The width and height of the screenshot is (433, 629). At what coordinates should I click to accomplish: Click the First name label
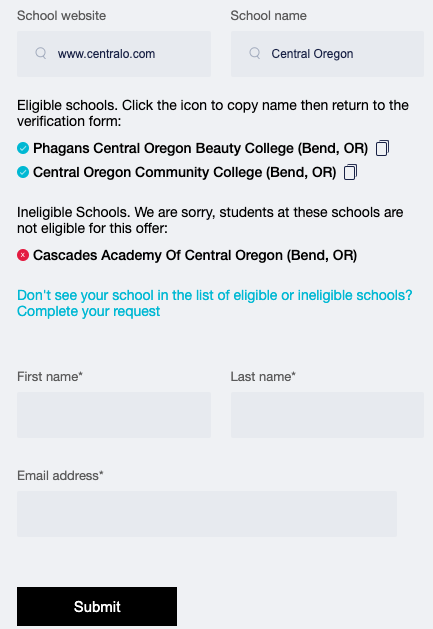pyautogui.click(x=50, y=377)
